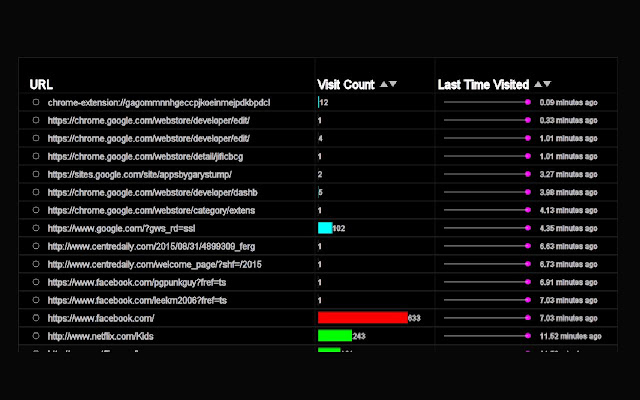Click the text "4.13 minutes ago"

pyautogui.click(x=568, y=210)
